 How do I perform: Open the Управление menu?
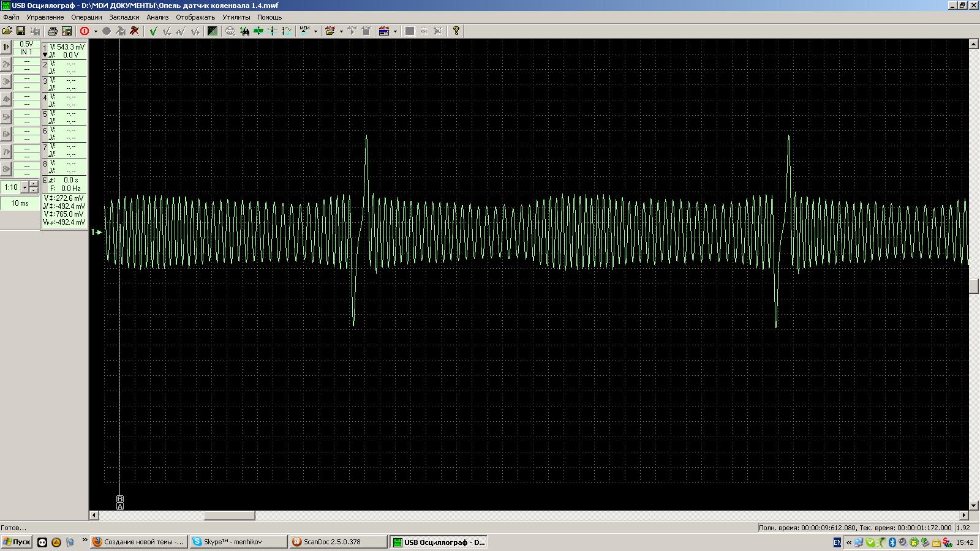pyautogui.click(x=45, y=17)
